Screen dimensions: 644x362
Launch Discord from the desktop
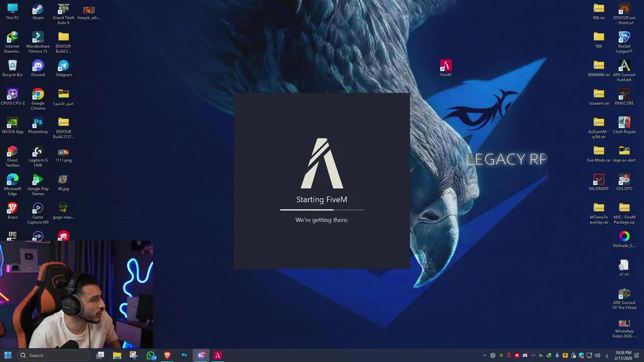pos(38,68)
